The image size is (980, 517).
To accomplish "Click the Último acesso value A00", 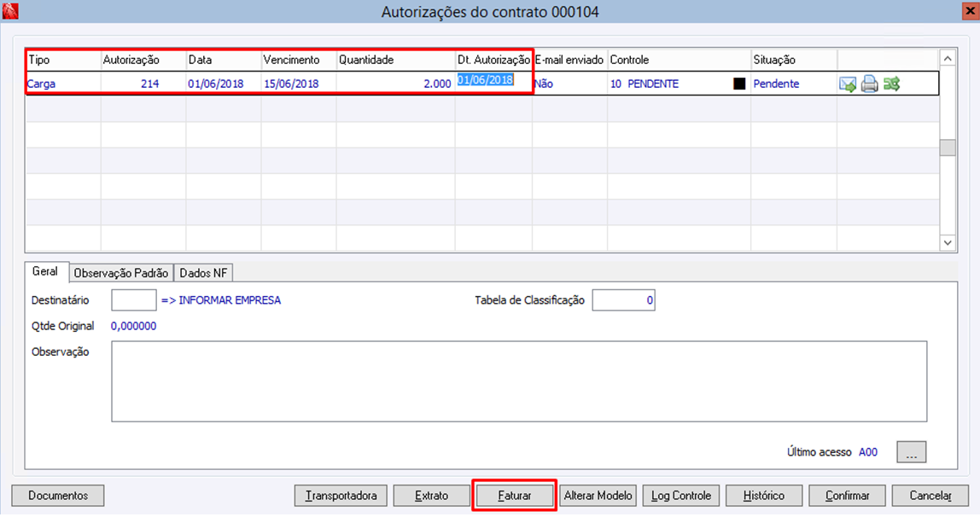I will (868, 452).
